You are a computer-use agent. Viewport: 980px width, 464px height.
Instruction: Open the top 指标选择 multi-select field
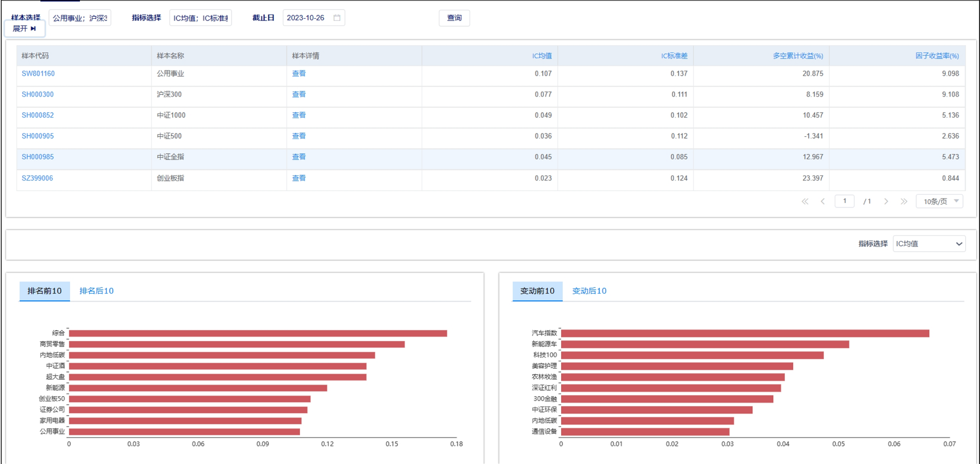(x=201, y=18)
